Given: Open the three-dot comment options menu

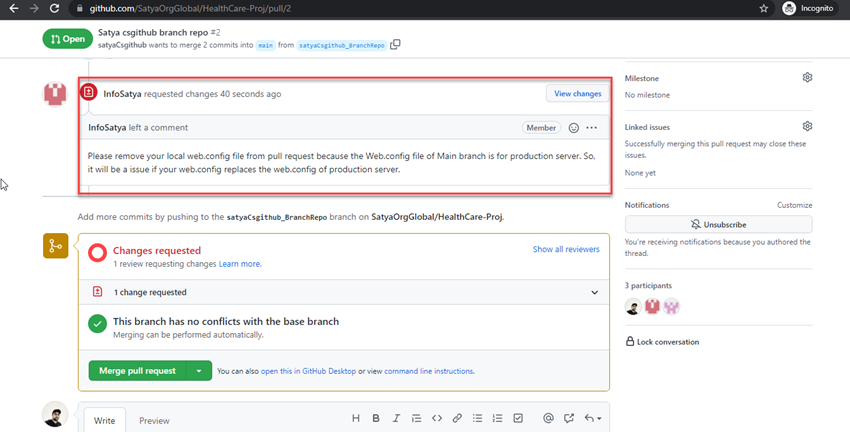Looking at the screenshot, I should pyautogui.click(x=591, y=128).
